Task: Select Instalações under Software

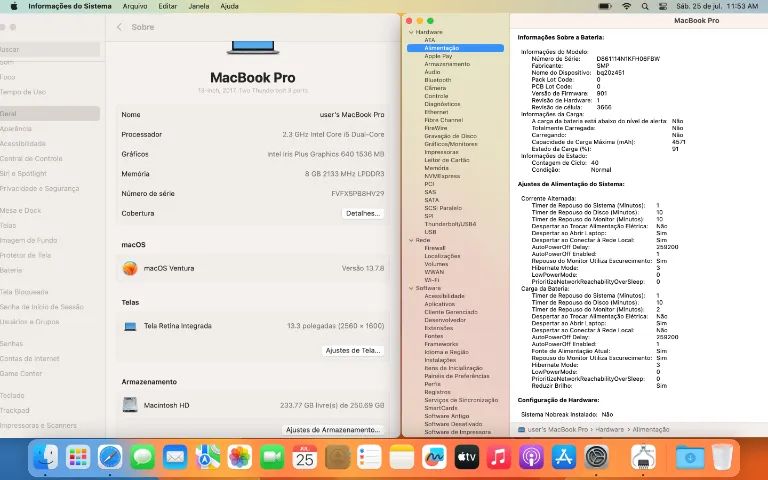Action: coord(440,360)
